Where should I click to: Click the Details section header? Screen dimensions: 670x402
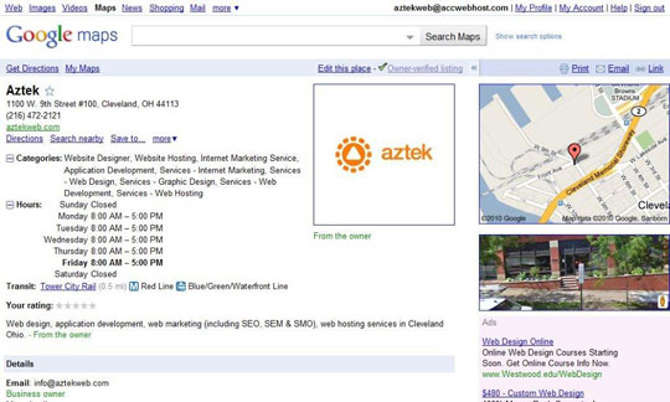(x=229, y=364)
